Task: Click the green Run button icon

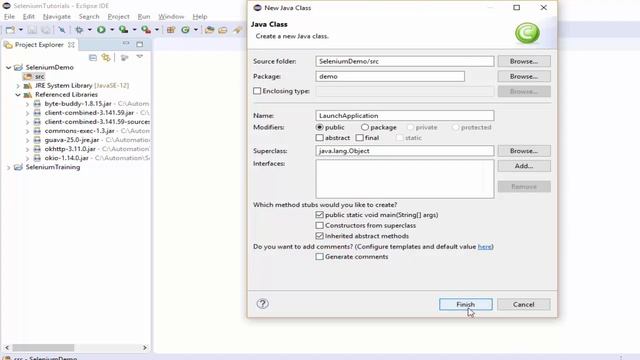Action: point(101,30)
